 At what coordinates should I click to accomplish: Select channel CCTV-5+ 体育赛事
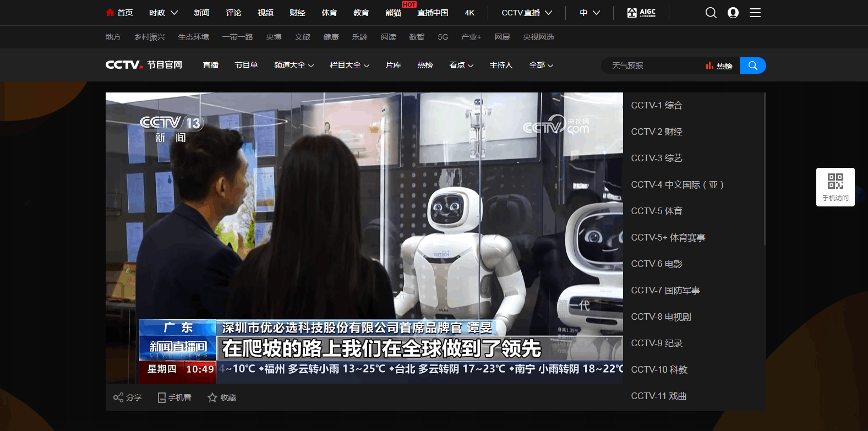[x=668, y=237]
